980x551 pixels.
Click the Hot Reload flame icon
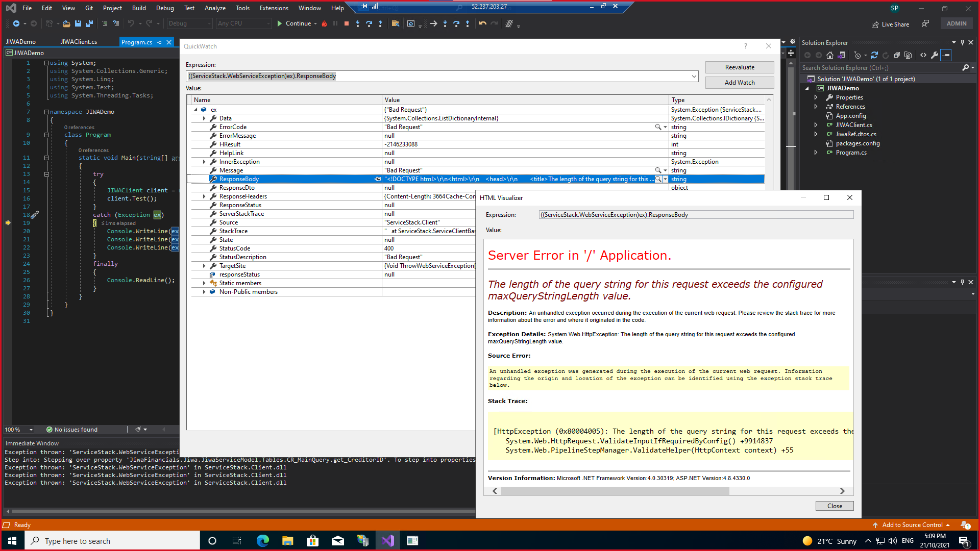point(324,23)
